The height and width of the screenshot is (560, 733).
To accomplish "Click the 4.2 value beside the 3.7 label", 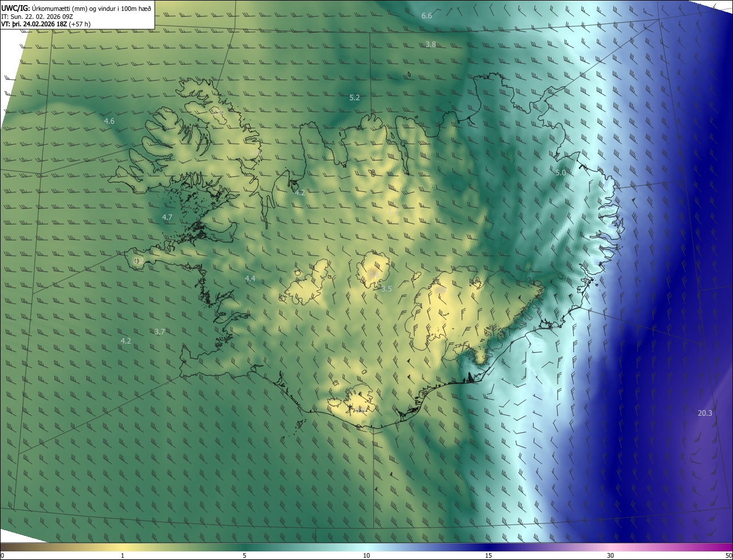I will click(x=125, y=341).
